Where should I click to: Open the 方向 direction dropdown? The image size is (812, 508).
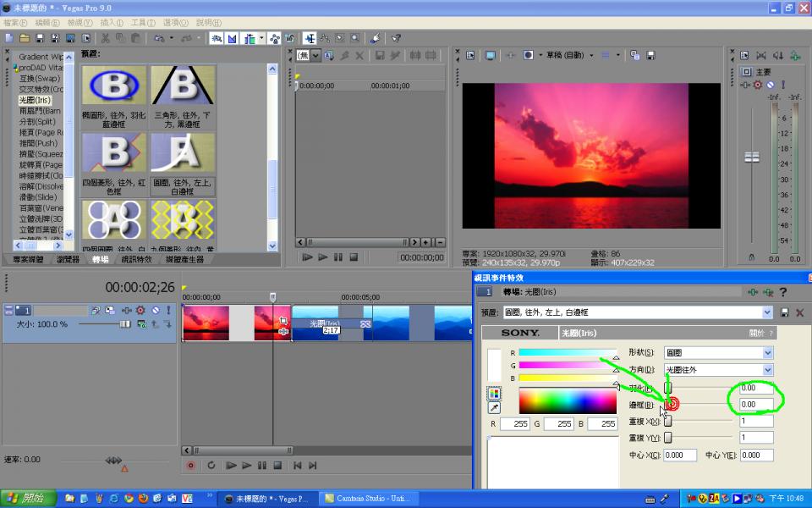pos(767,370)
